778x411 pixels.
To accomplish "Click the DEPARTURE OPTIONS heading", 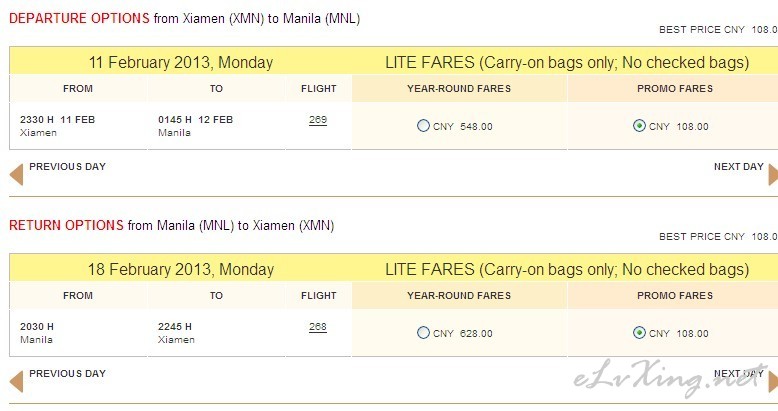I will (x=79, y=18).
